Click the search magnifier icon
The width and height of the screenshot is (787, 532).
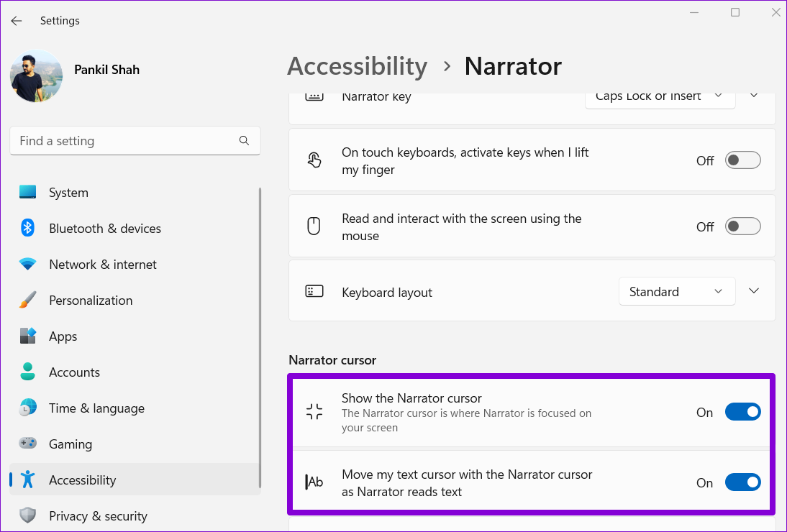(x=244, y=141)
